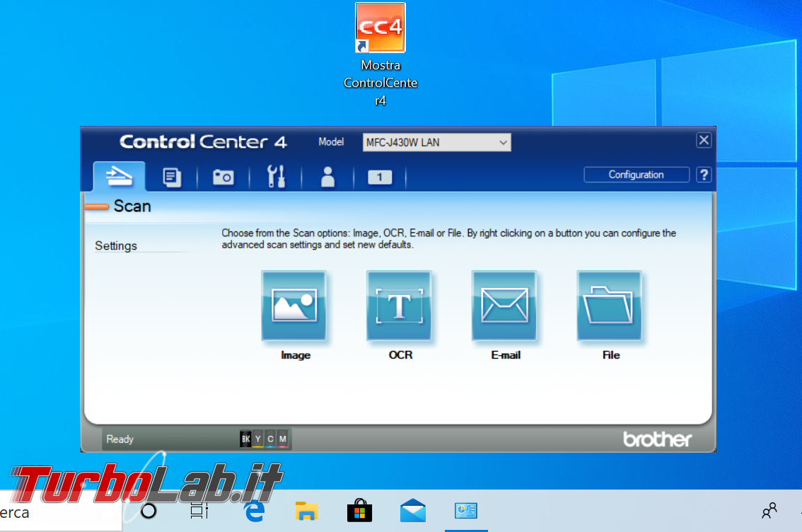
Task: Launch the OCR scan button
Action: click(x=399, y=306)
